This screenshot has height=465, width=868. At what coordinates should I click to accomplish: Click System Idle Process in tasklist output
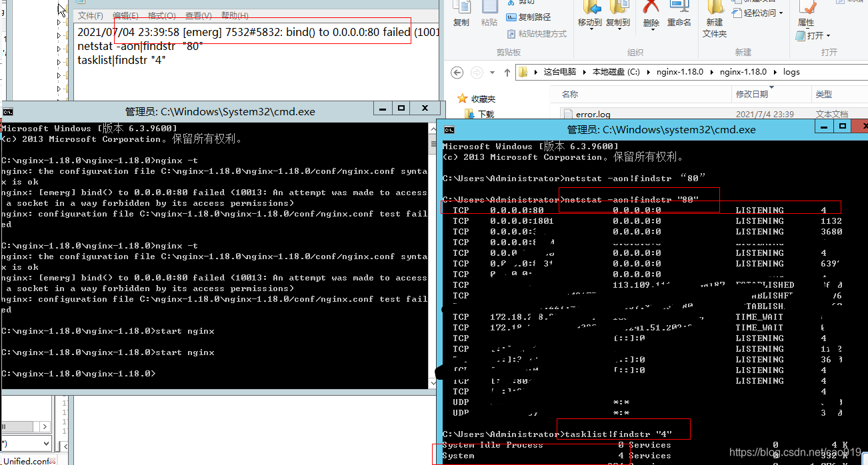(493, 445)
